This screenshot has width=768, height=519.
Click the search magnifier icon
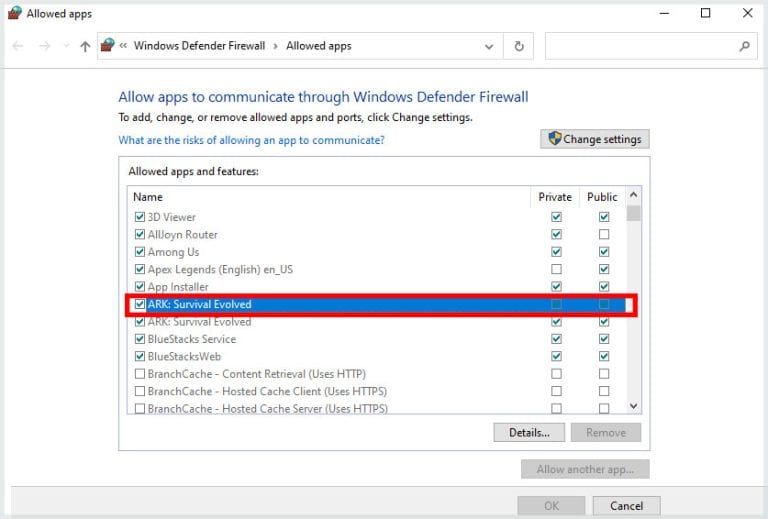[744, 46]
